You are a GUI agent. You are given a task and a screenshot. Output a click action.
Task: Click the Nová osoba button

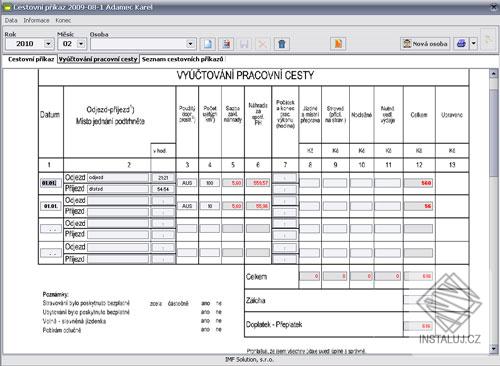(x=425, y=44)
